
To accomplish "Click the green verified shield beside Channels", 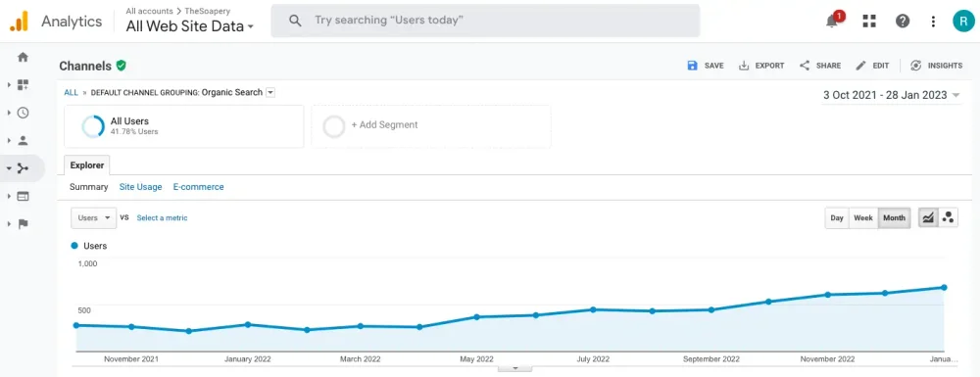I will point(122,65).
